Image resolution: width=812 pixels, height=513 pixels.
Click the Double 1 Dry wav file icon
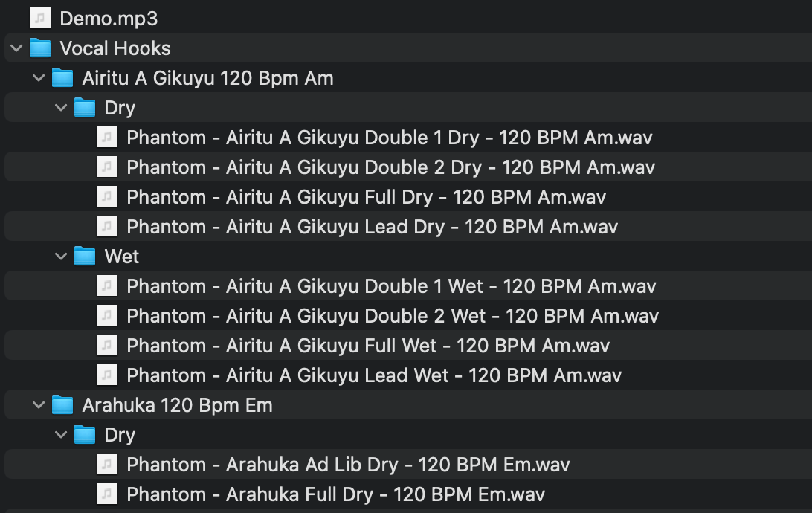pos(107,138)
